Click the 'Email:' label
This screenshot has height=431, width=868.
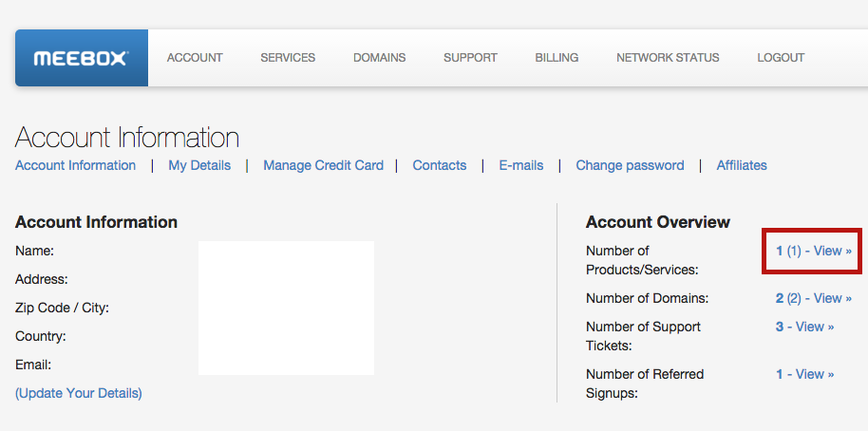point(33,365)
